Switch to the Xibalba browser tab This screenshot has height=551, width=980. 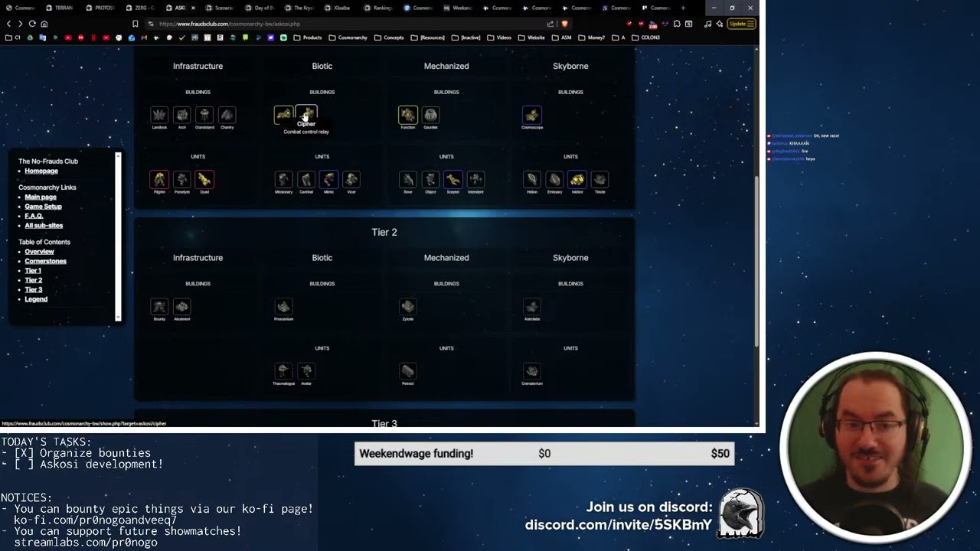coord(338,8)
